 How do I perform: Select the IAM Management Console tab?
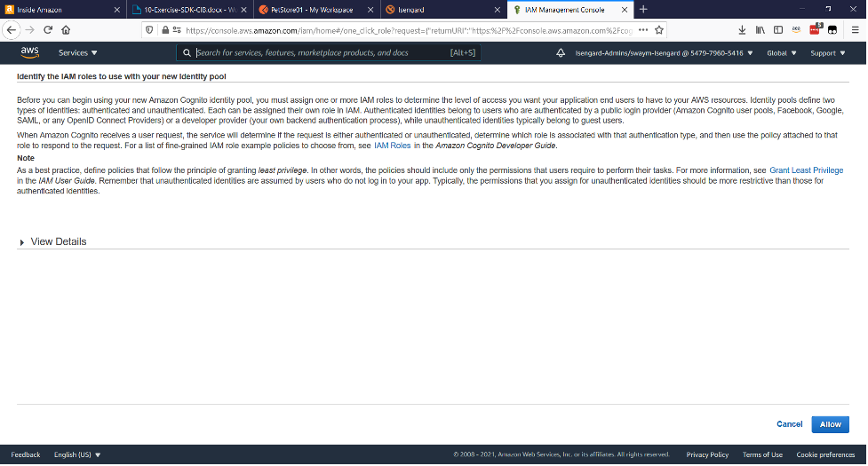[x=570, y=10]
